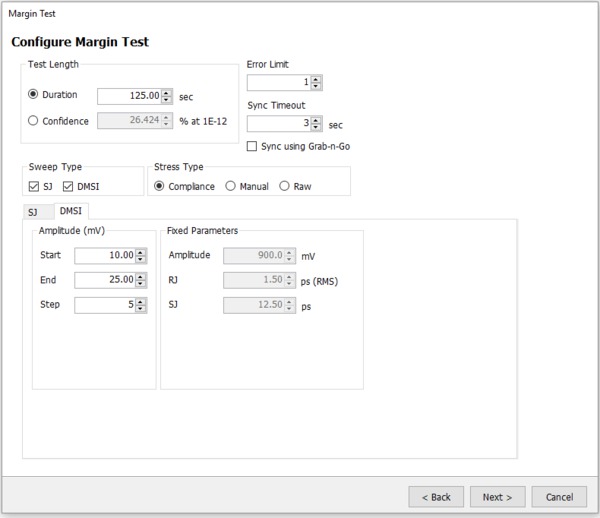This screenshot has height=518, width=600.
Task: Choose Raw stress type
Action: [x=284, y=186]
